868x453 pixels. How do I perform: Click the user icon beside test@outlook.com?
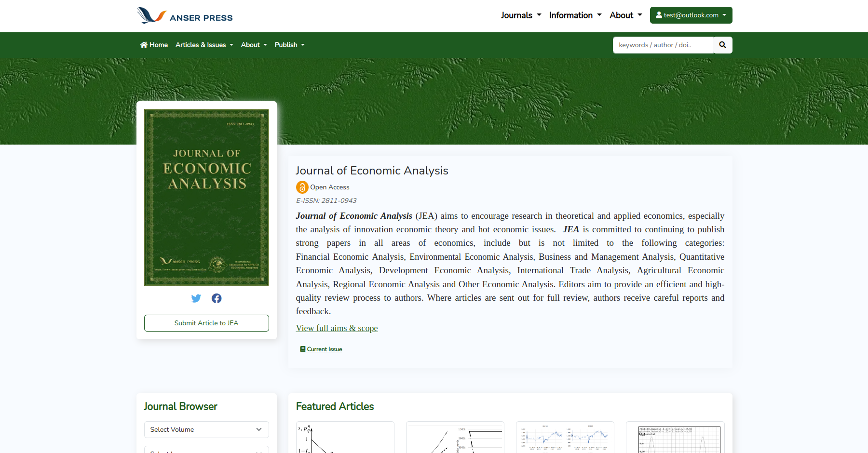pyautogui.click(x=659, y=15)
